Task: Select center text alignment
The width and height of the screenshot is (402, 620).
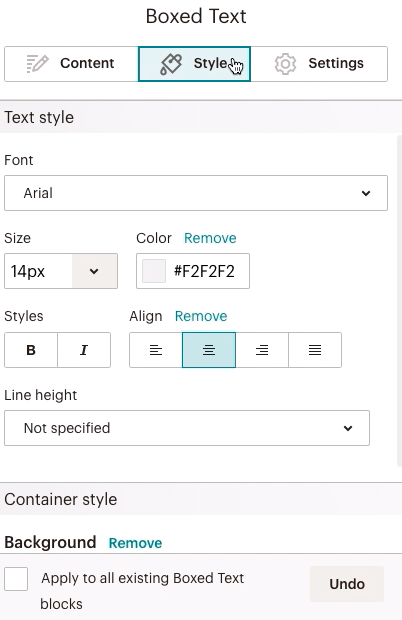Action: pos(209,350)
